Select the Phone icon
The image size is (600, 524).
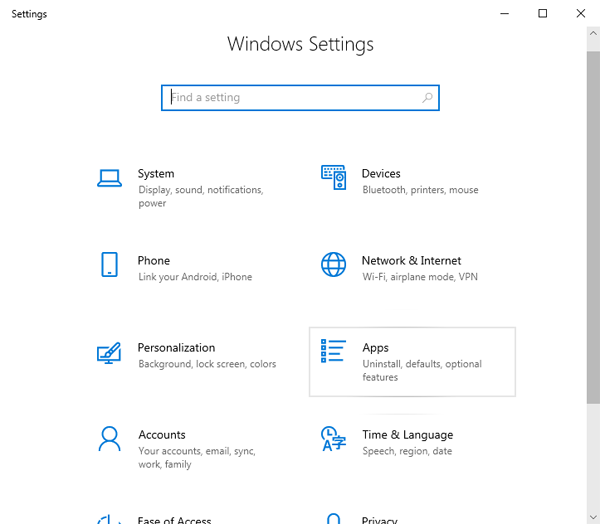coord(109,264)
